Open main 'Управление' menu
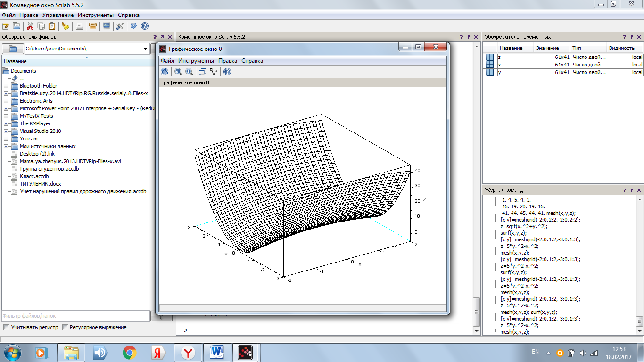 58,15
